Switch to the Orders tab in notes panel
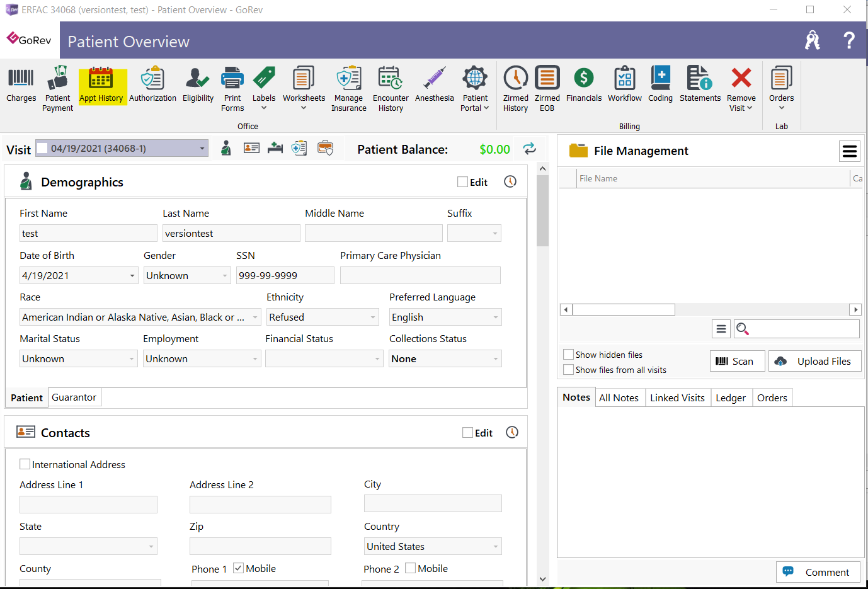The height and width of the screenshot is (589, 868). point(772,397)
